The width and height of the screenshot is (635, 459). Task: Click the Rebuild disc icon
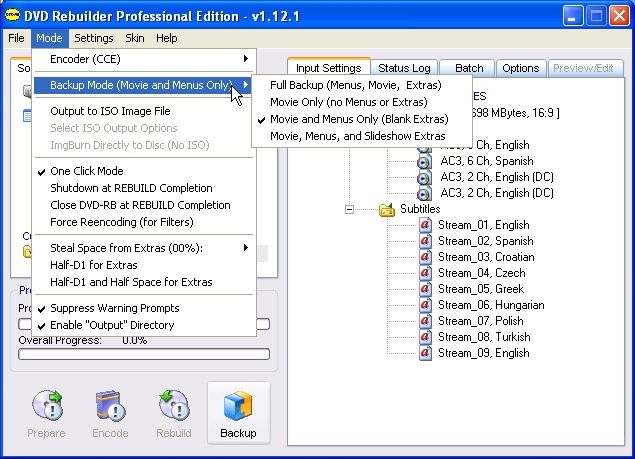tap(174, 405)
